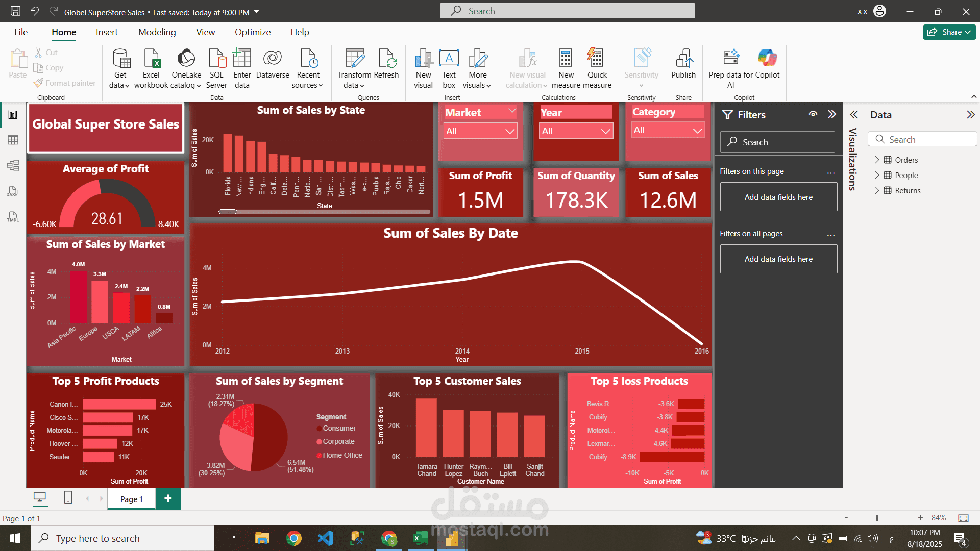This screenshot has height=551, width=980.
Task: Click the title bar Search box
Action: pyautogui.click(x=567, y=11)
